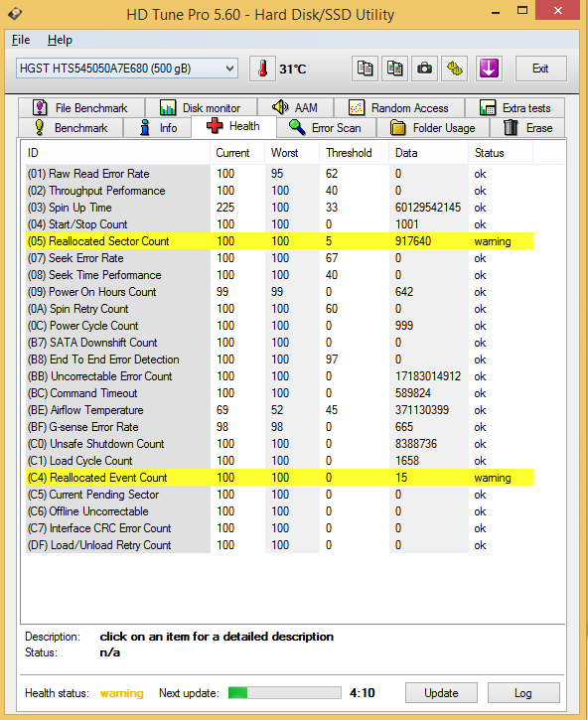588x720 pixels.
Task: Switch to the AAM tab
Action: coord(295,108)
